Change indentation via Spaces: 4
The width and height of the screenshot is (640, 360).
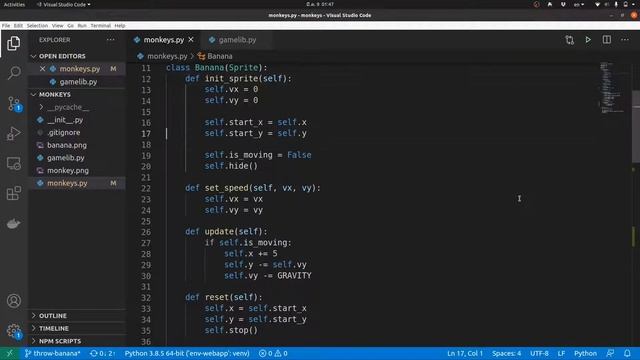(506, 353)
